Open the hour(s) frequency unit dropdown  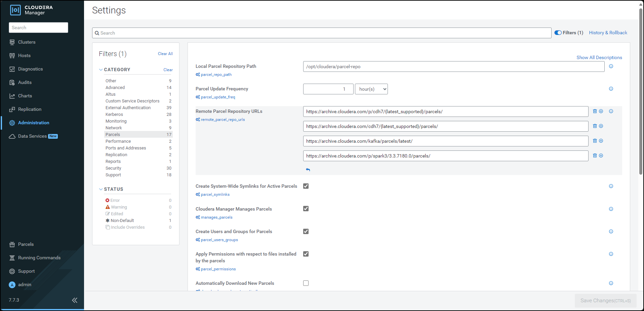[371, 89]
